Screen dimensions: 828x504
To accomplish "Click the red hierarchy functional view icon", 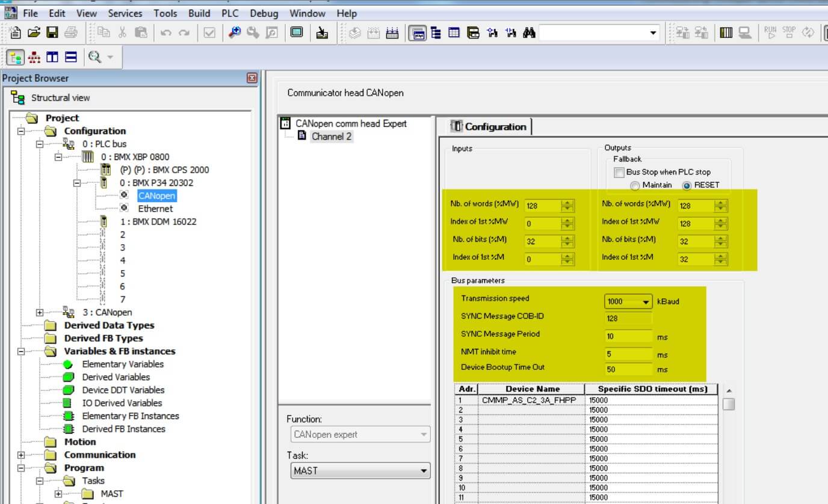I will click(x=34, y=58).
